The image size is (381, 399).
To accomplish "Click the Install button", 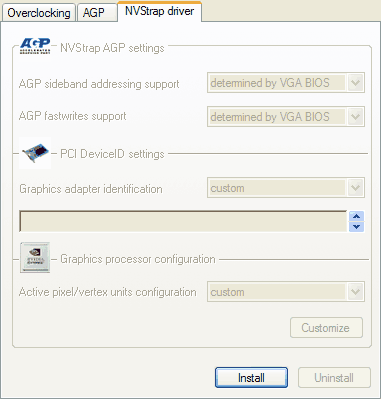I will [x=251, y=378].
